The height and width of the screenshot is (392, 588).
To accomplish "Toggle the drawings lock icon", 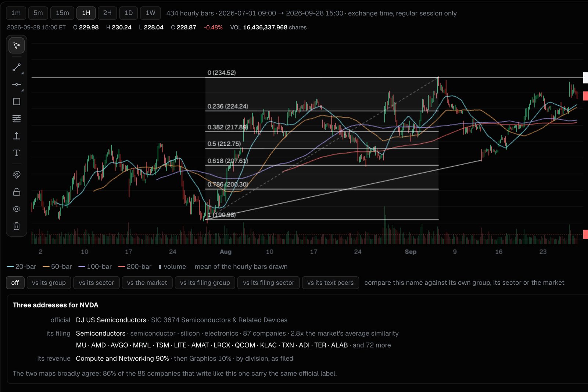I will click(17, 192).
